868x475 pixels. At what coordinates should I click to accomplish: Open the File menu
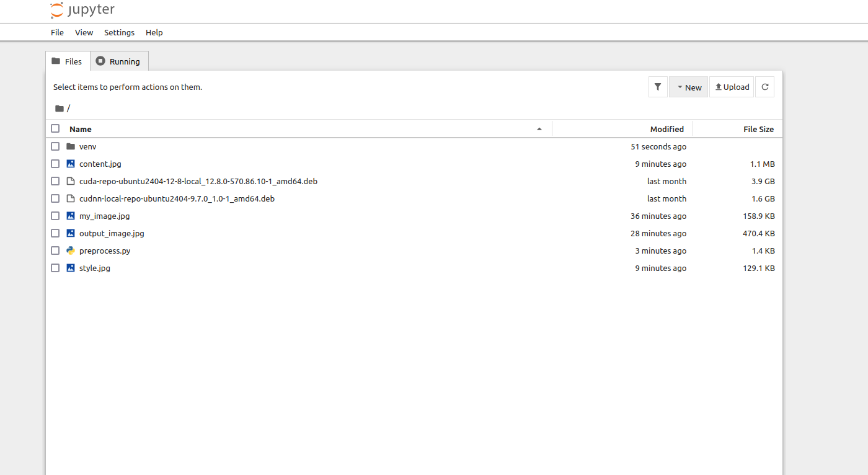pyautogui.click(x=57, y=33)
